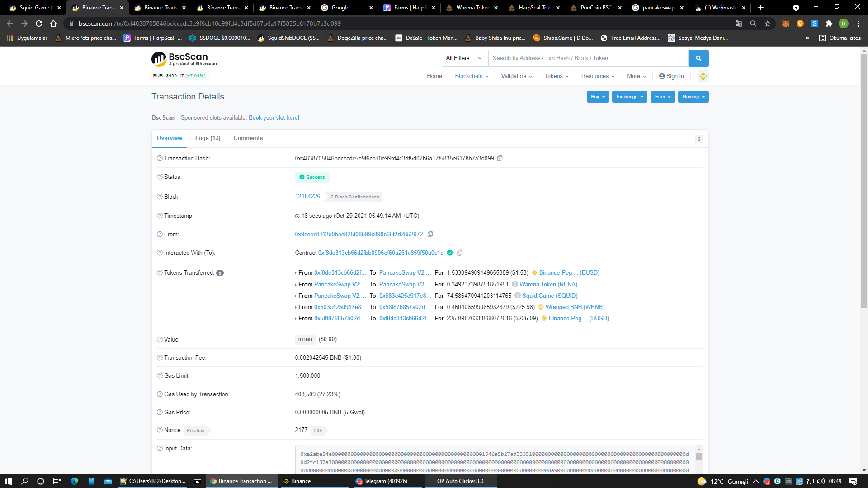Click help icon beside Transaction Hash
The image size is (868, 488).
click(x=160, y=158)
